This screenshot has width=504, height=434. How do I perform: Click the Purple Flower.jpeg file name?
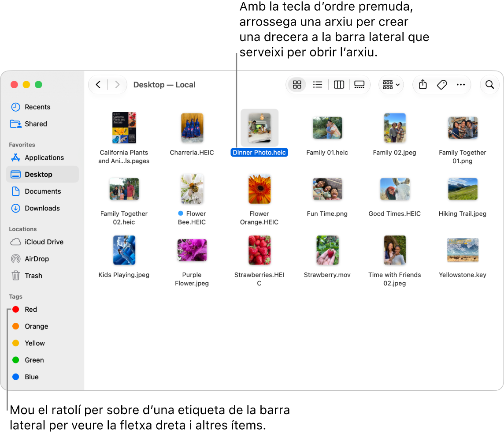point(192,279)
